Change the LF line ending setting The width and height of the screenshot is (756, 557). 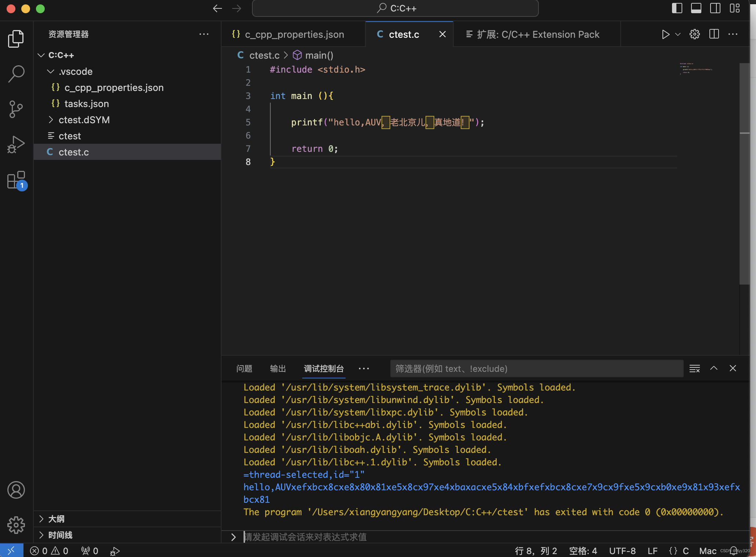click(652, 550)
